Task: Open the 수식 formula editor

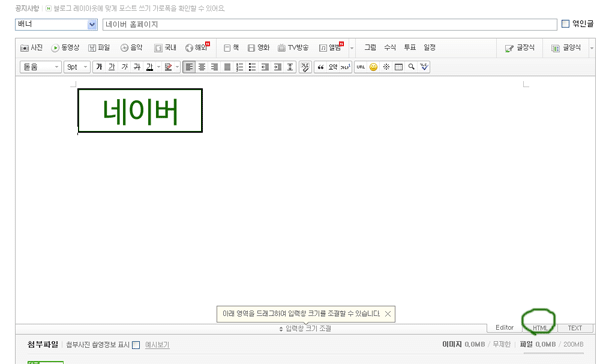Action: 390,47
